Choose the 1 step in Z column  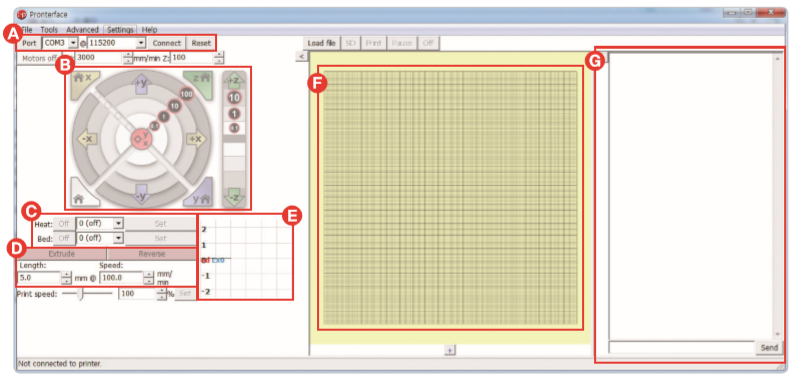234,114
